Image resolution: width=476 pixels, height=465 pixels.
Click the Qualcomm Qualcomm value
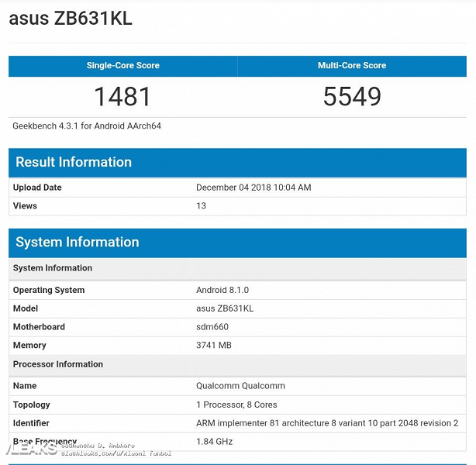pos(240,386)
